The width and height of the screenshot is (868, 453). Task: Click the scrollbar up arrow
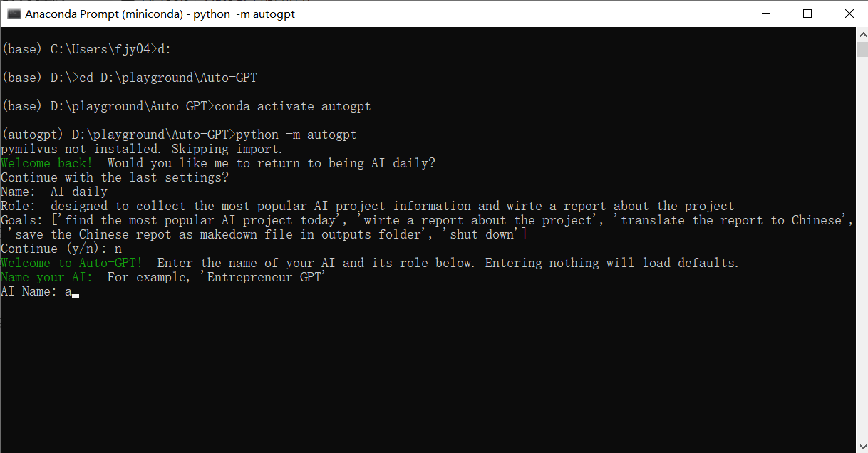pos(862,33)
